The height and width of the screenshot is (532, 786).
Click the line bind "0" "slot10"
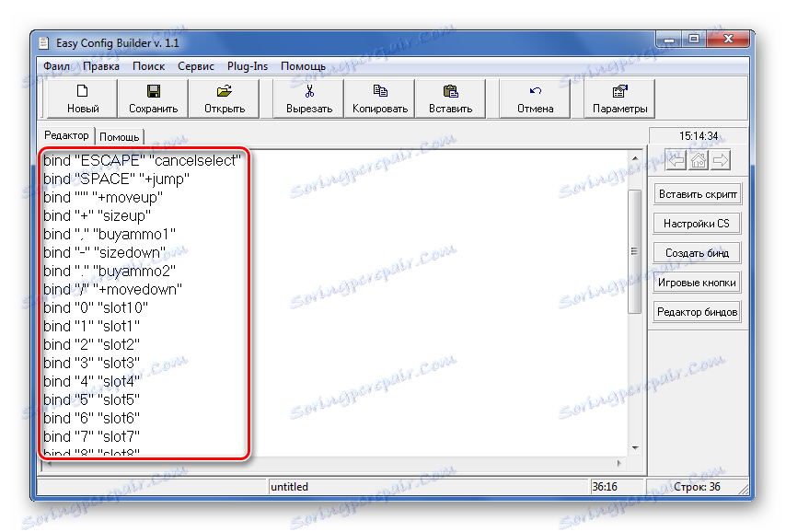click(95, 307)
